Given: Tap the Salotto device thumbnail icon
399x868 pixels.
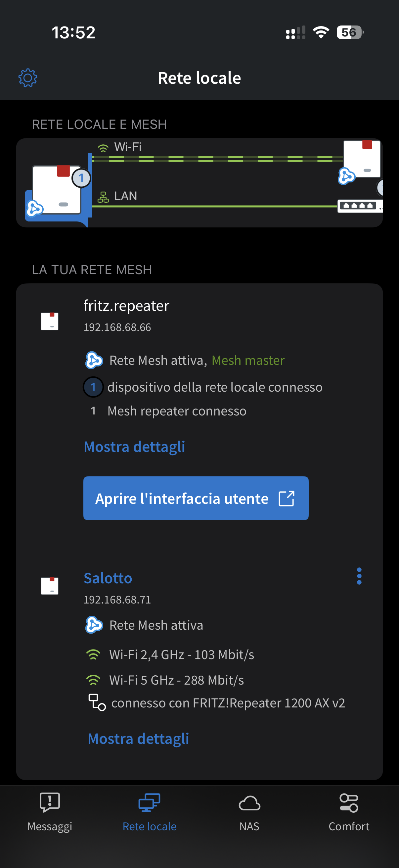Looking at the screenshot, I should (x=50, y=586).
